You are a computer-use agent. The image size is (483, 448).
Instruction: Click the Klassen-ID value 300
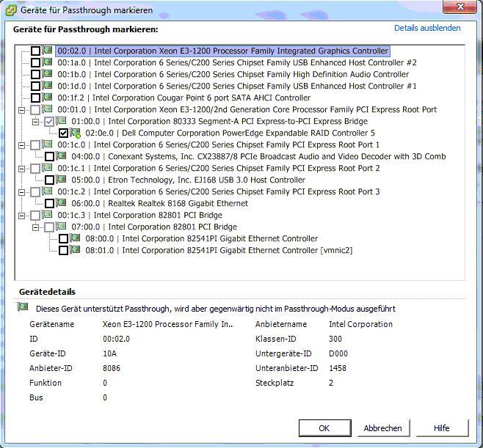(x=335, y=339)
